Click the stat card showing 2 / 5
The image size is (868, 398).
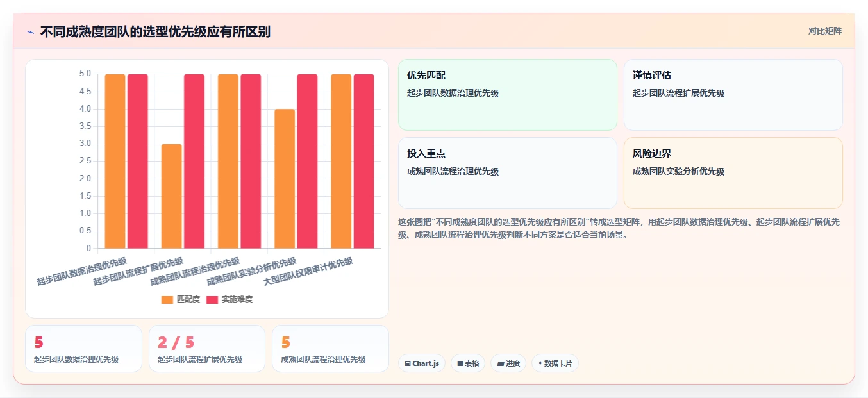pyautogui.click(x=207, y=349)
